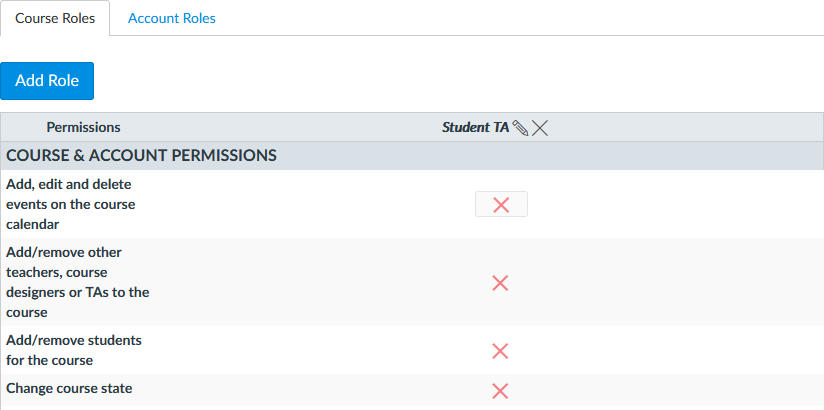The image size is (824, 410).
Task: Click the calendar events permission label
Action: pos(70,204)
